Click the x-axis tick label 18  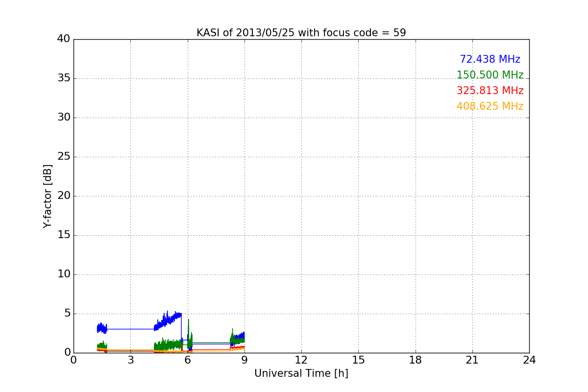click(x=416, y=360)
